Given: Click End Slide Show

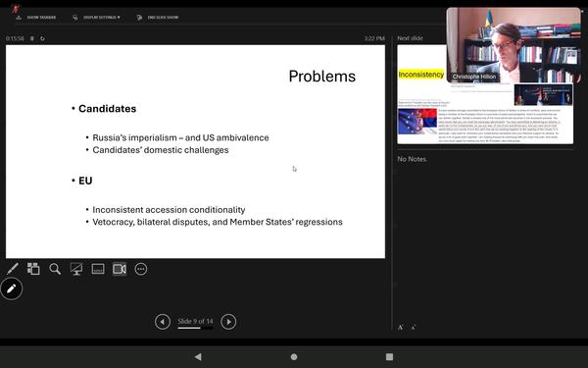Looking at the screenshot, I should (158, 18).
